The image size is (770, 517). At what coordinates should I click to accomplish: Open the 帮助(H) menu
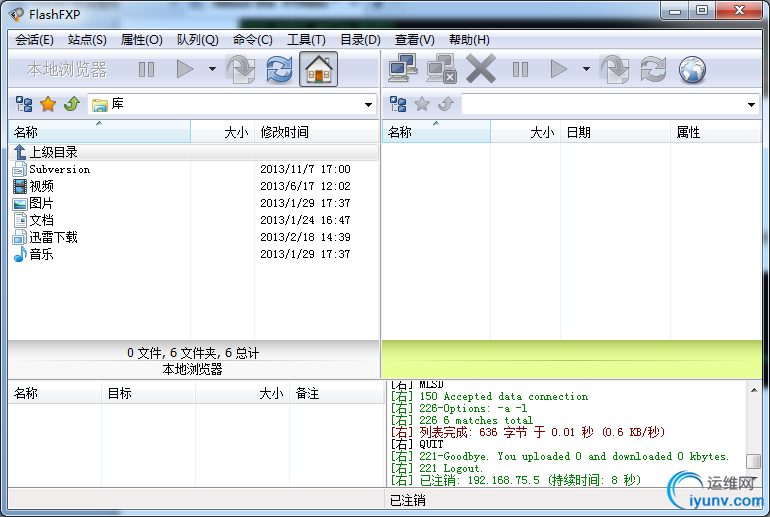point(469,40)
